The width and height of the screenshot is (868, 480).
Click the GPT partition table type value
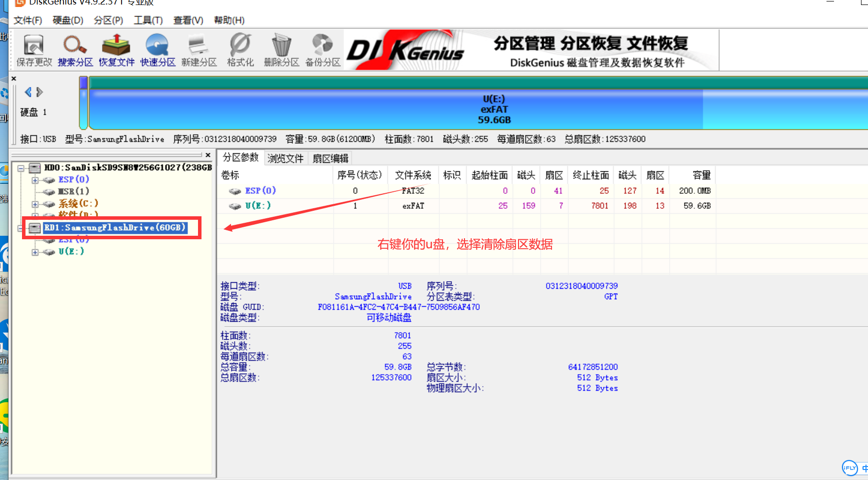(x=611, y=297)
